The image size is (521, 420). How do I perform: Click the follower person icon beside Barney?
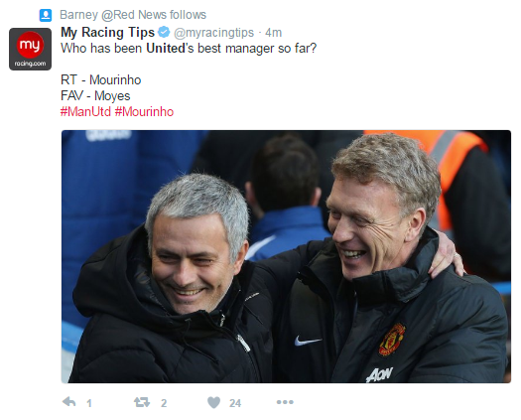[x=46, y=15]
